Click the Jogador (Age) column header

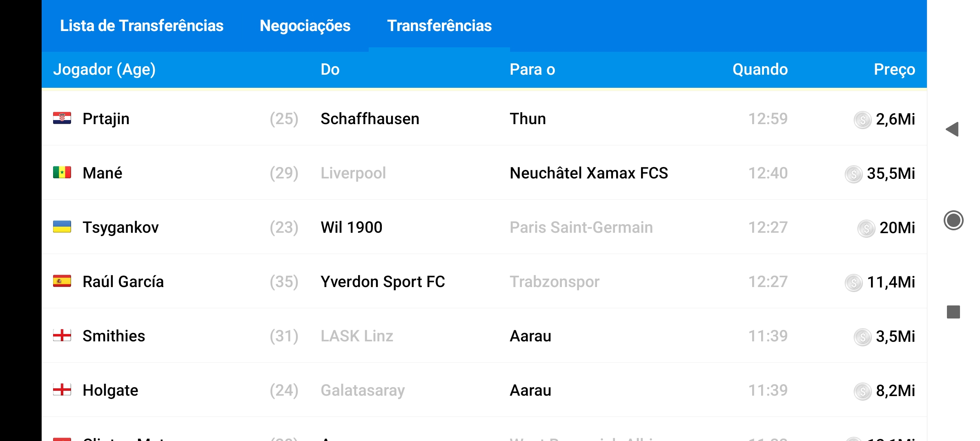click(x=105, y=69)
